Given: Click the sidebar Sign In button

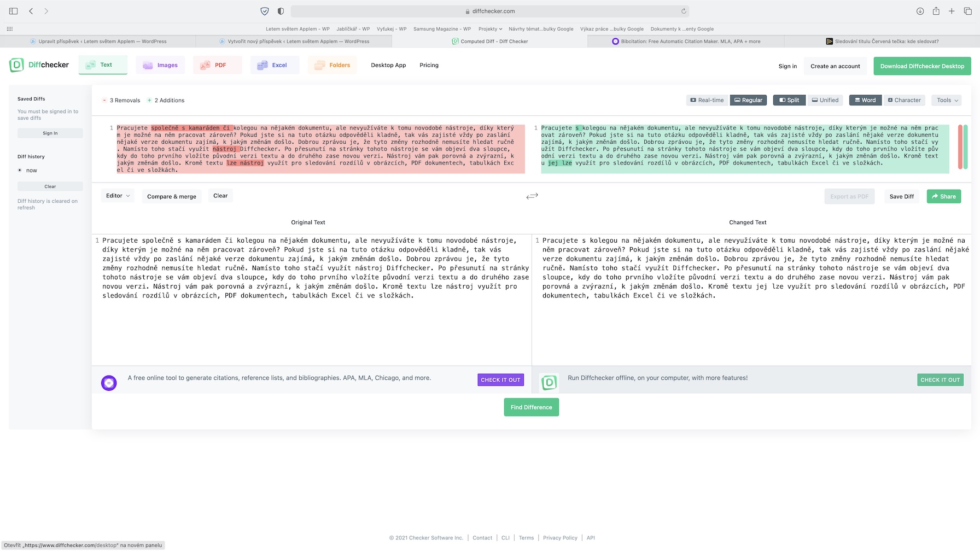Looking at the screenshot, I should [50, 133].
